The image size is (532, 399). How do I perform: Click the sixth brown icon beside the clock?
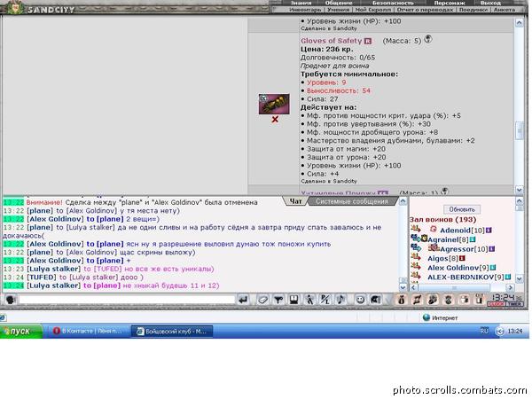pos(479,300)
